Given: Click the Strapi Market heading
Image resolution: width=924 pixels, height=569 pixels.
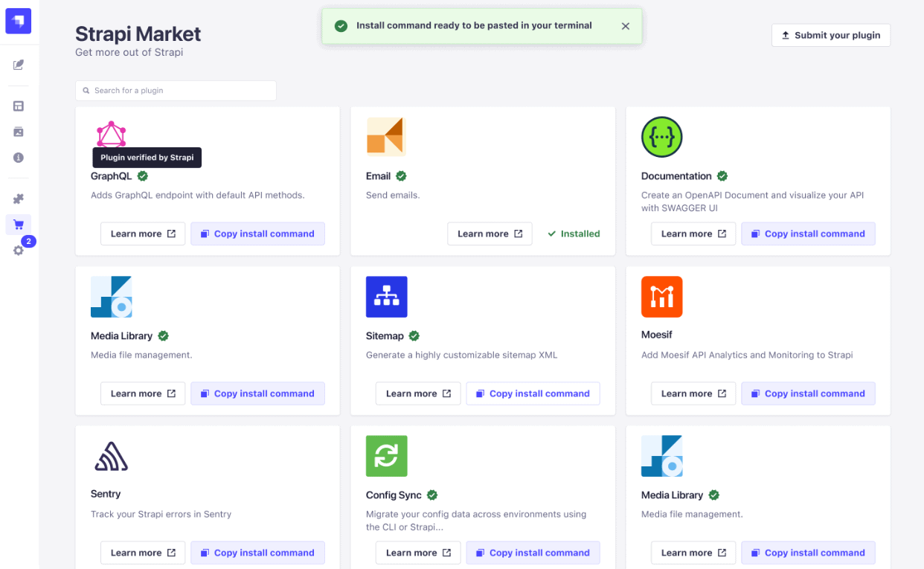Looking at the screenshot, I should point(138,34).
